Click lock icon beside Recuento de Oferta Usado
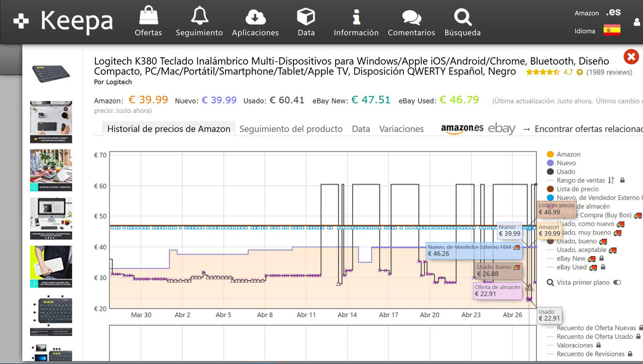 point(638,336)
